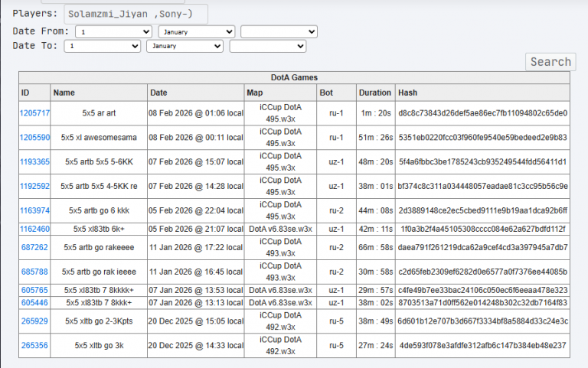Open game ID 605446
The height and width of the screenshot is (368, 588).
click(34, 303)
